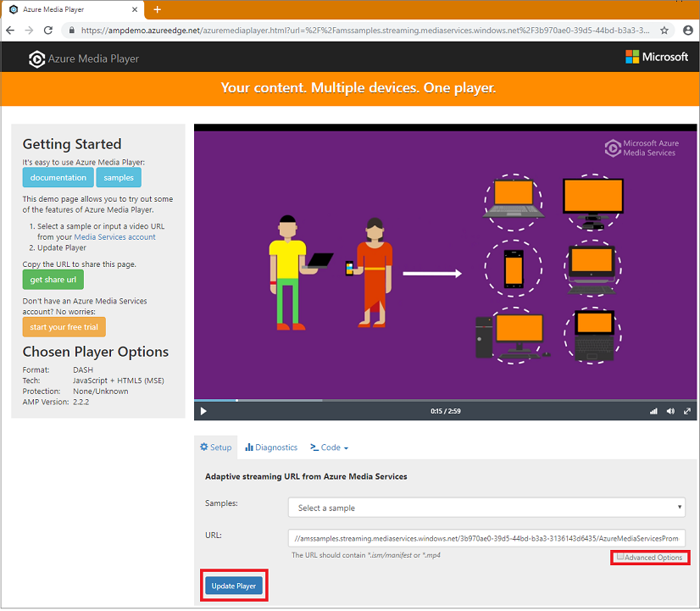Click the browser forward arrow
Viewport: 700px width, 611px height.
click(29, 31)
